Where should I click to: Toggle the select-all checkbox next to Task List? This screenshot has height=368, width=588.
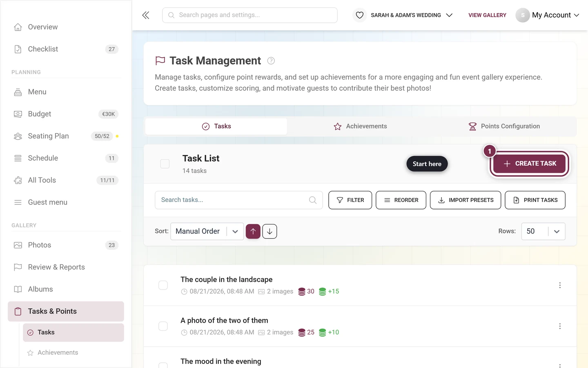165,164
